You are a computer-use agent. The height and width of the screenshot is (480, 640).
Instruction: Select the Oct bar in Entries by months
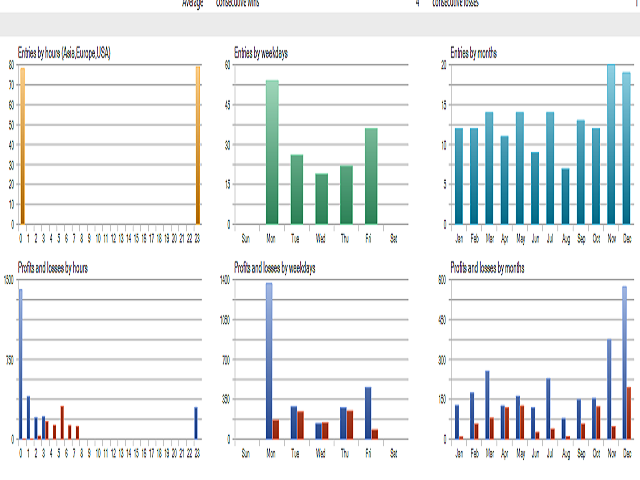tap(596, 176)
